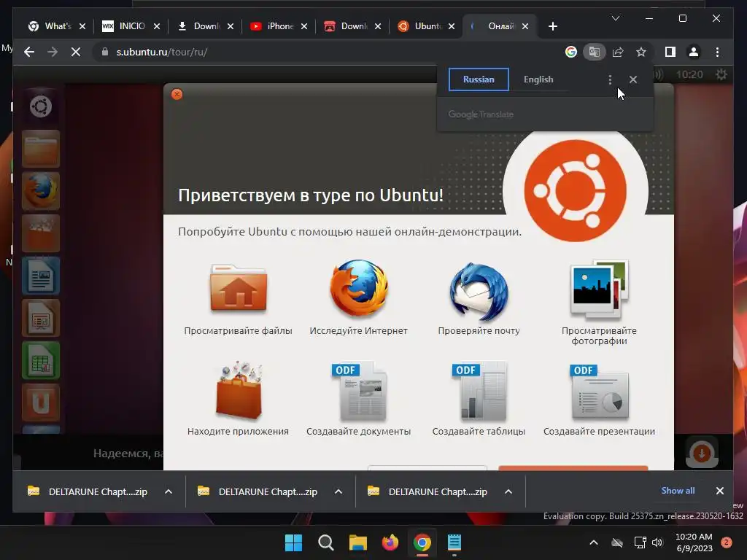This screenshot has width=747, height=560.
Task: Click the Google Translate icon in address bar
Action: click(x=594, y=52)
